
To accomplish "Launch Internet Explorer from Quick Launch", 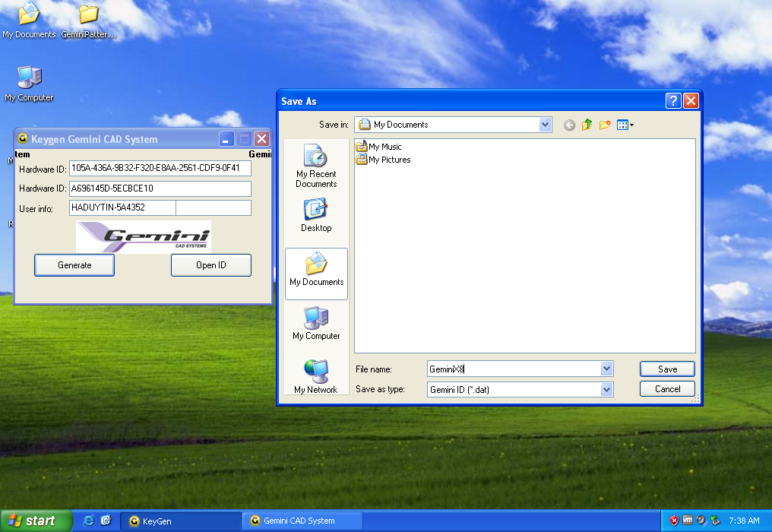I will tap(89, 521).
